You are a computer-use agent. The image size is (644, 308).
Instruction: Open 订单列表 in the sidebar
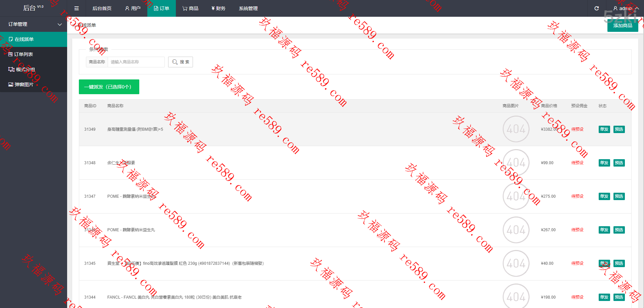click(23, 54)
